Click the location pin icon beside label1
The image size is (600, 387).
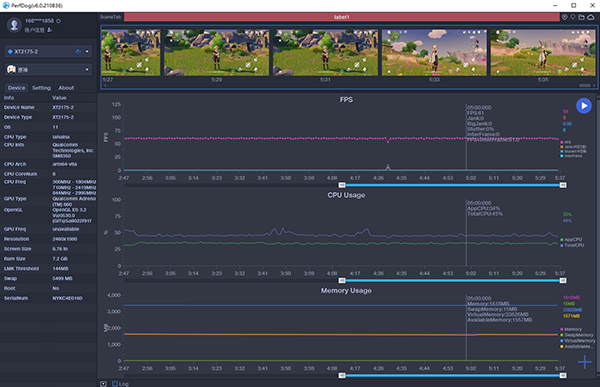pos(564,17)
